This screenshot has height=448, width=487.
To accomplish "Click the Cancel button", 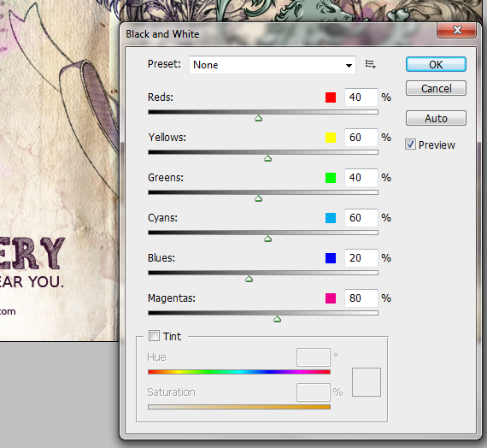I will click(436, 88).
